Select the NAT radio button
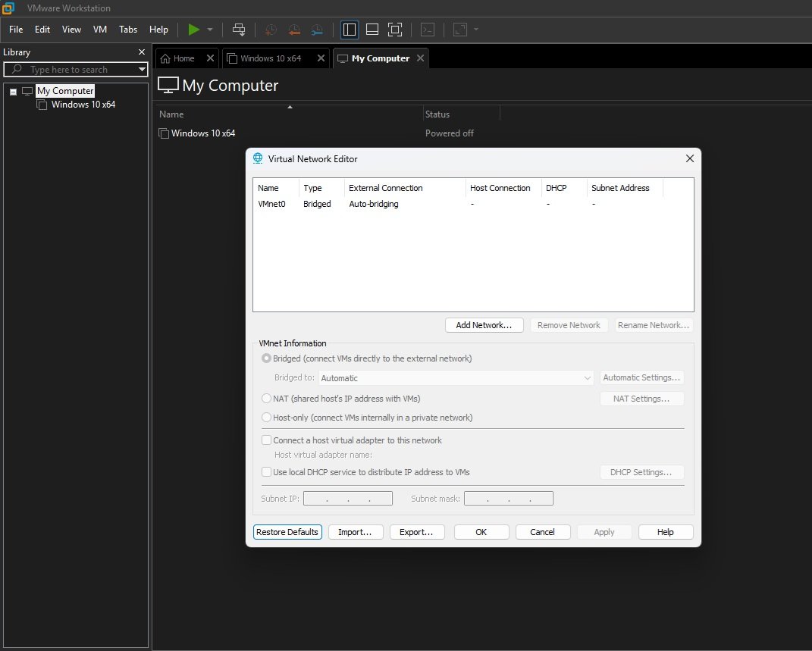 [x=266, y=399]
